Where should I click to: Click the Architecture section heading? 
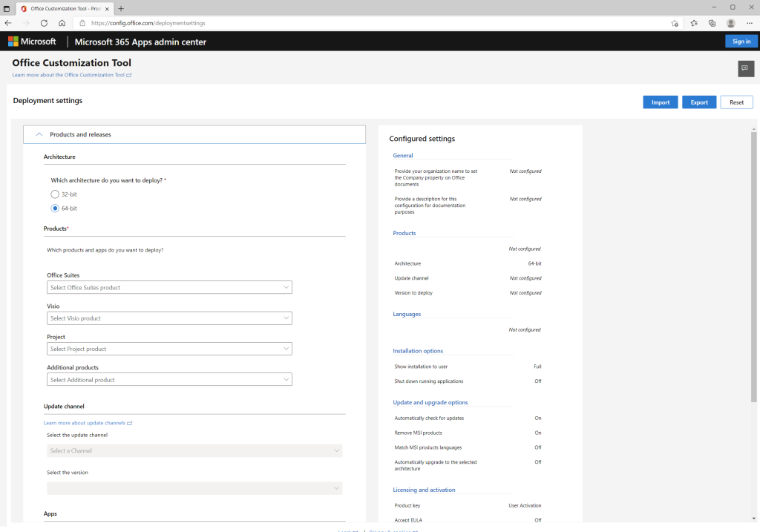click(x=59, y=157)
